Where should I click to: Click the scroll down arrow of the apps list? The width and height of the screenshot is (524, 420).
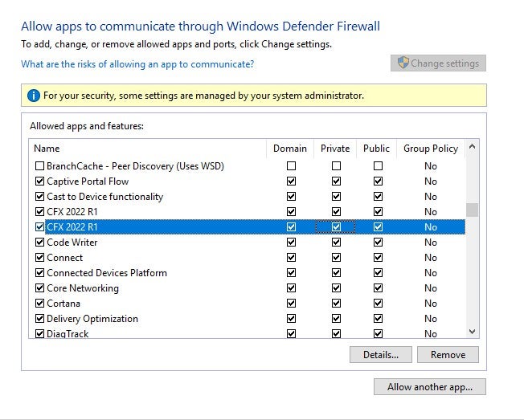[473, 332]
